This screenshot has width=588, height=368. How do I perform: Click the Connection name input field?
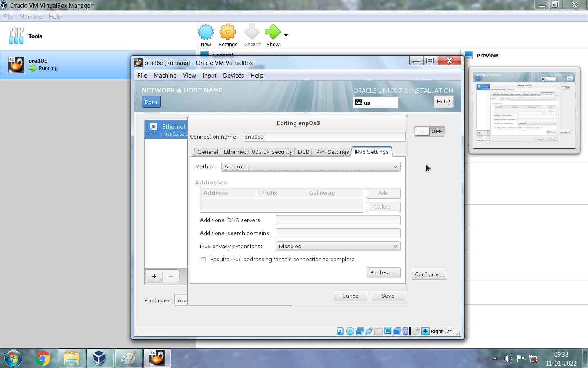[x=324, y=137]
